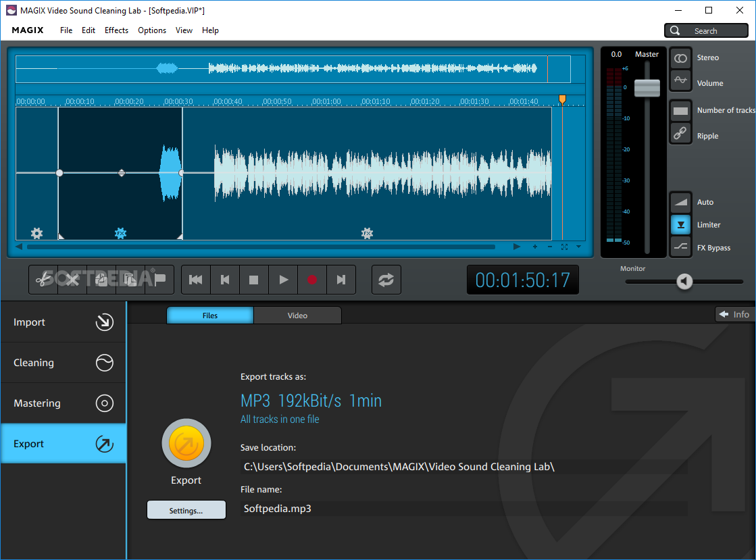The width and height of the screenshot is (756, 560).
Task: Click the center volume handle of selected clip
Action: pos(122,172)
